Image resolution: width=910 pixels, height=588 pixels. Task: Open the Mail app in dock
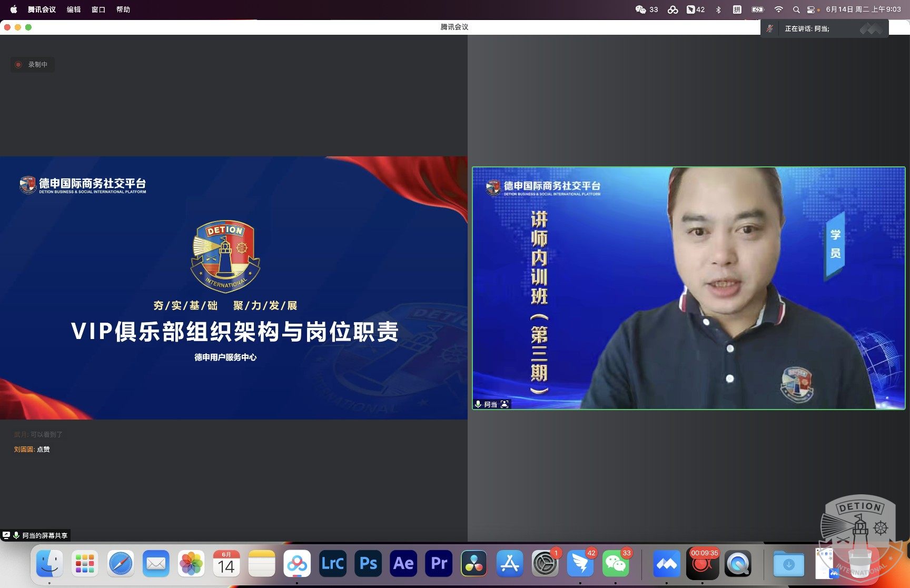pyautogui.click(x=156, y=564)
